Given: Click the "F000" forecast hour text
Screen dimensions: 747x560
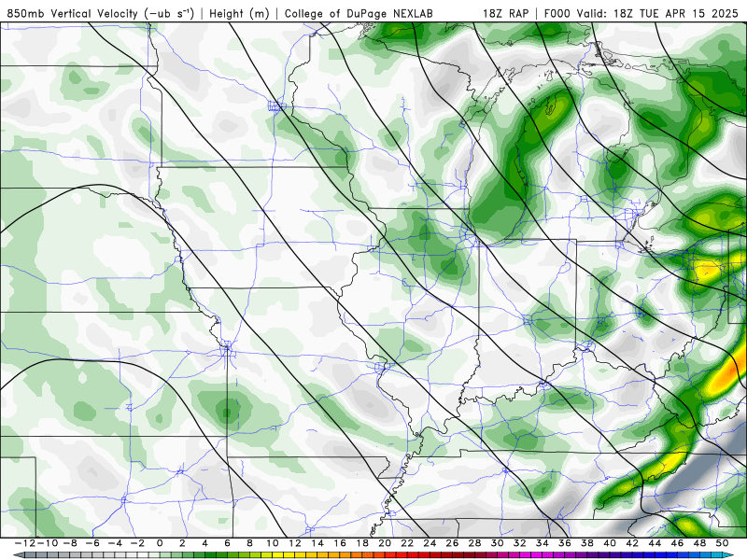Looking at the screenshot, I should pos(557,13).
